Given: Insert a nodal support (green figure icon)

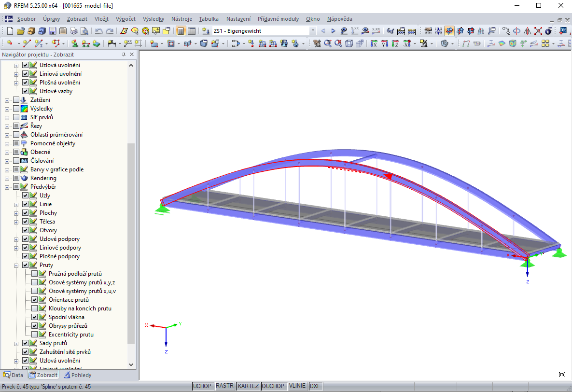Looking at the screenshot, I should (75, 43).
